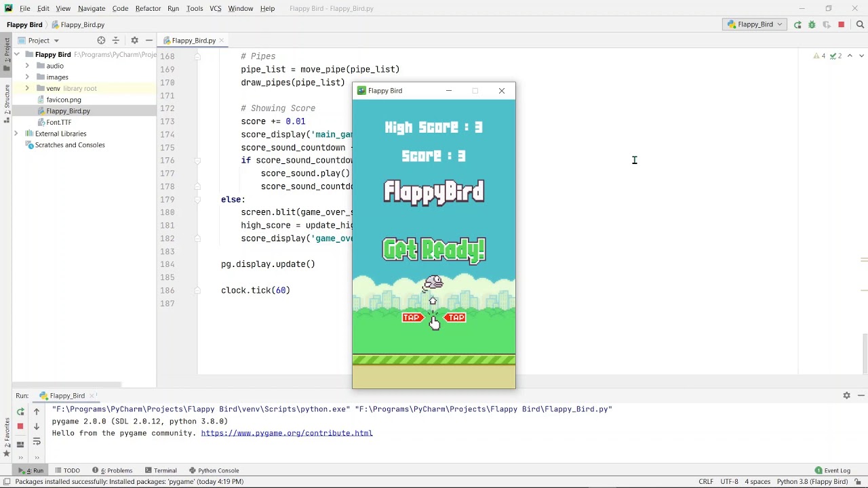Viewport: 868px width, 488px height.
Task: Click Up the stack trace arrow
Action: 37,411
